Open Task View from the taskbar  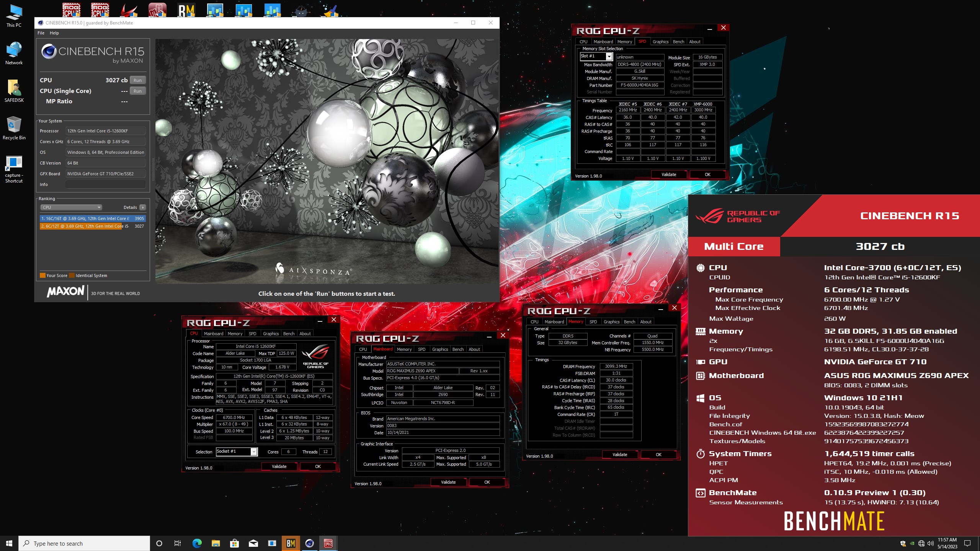pyautogui.click(x=178, y=543)
